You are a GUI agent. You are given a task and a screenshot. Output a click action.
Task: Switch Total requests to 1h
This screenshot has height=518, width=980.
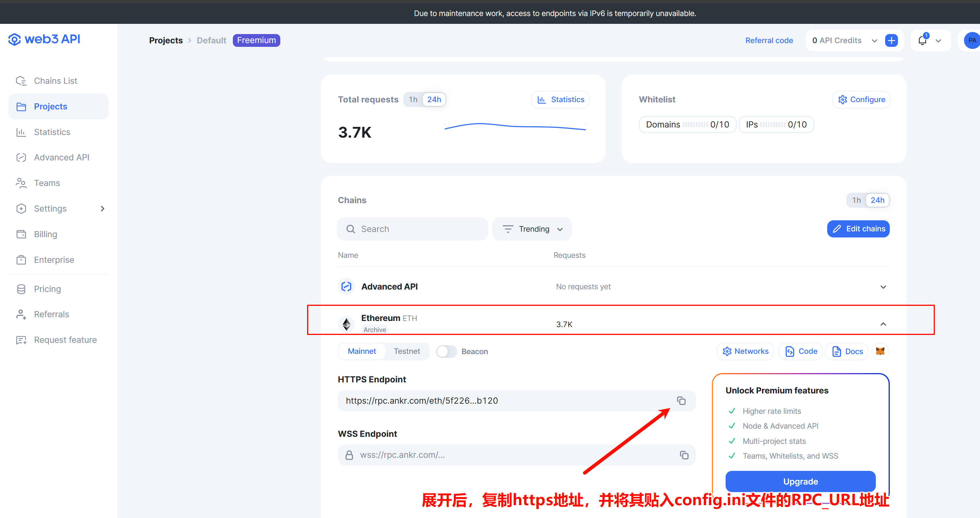(413, 99)
